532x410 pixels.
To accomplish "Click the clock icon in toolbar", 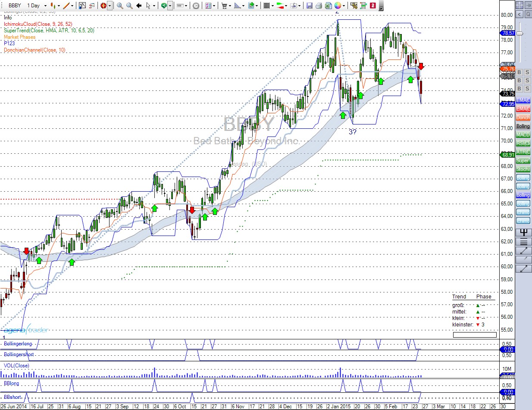I will [x=196, y=6].
